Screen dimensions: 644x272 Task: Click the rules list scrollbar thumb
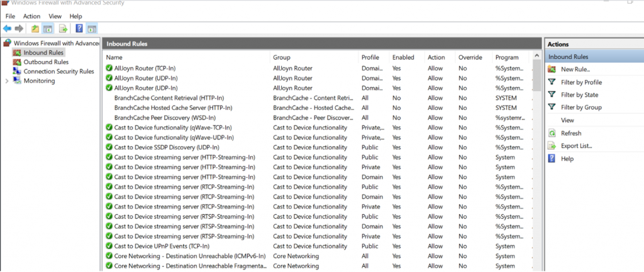[537, 75]
